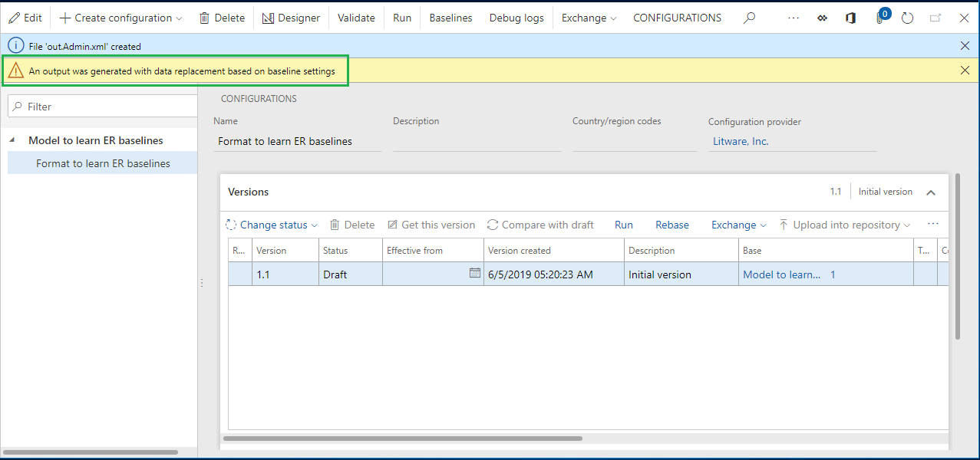
Task: Click Validate in the action pane
Action: pyautogui.click(x=356, y=18)
